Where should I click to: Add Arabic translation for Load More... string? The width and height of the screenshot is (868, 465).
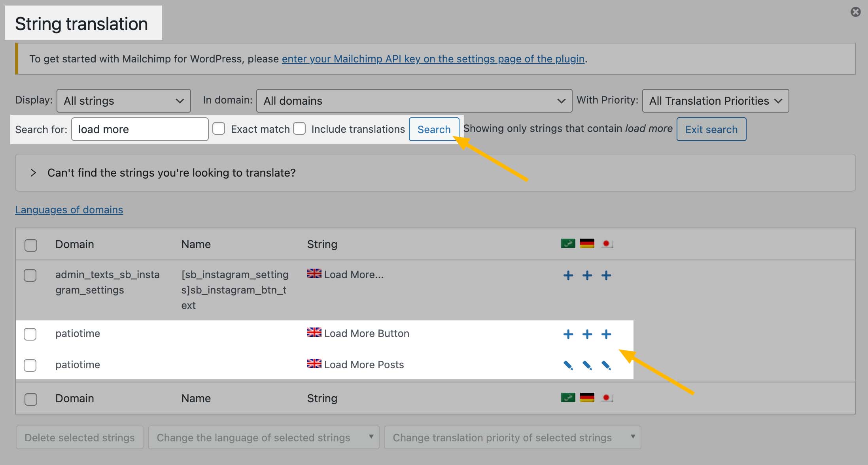(x=568, y=275)
